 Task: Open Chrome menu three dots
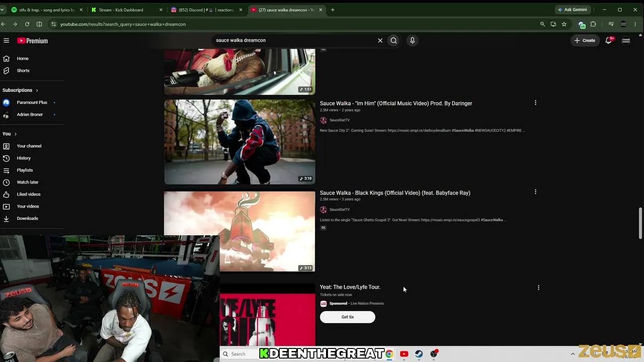click(635, 24)
